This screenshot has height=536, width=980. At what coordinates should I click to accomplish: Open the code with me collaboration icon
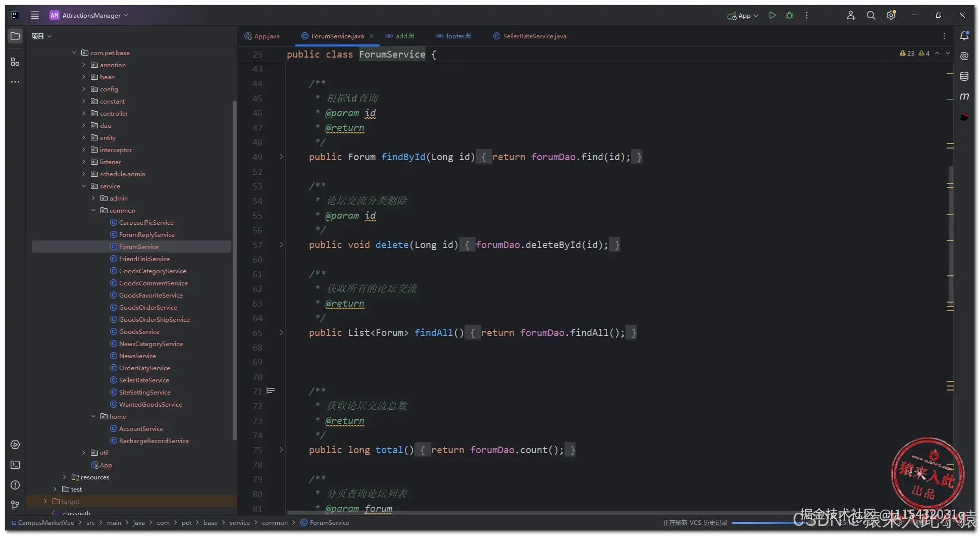[x=851, y=15]
